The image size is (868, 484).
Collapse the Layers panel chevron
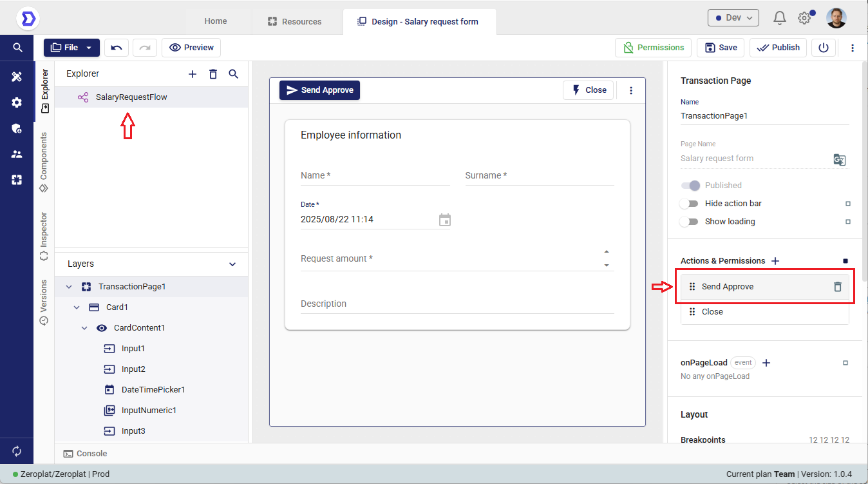233,264
